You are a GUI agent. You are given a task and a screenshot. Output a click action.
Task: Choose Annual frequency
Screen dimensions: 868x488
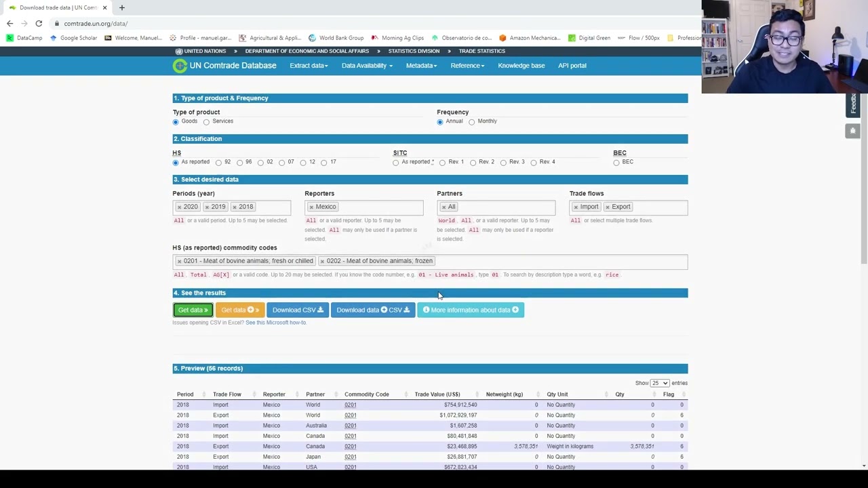click(440, 122)
